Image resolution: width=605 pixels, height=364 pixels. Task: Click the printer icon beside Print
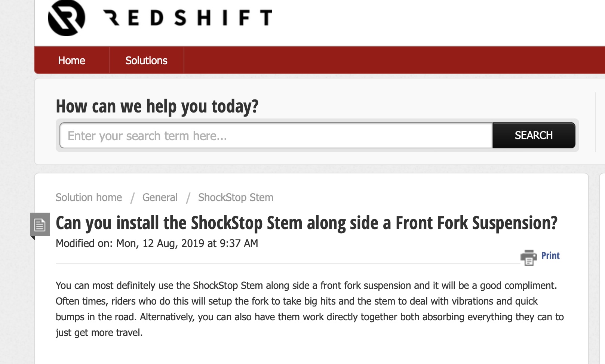pos(528,257)
